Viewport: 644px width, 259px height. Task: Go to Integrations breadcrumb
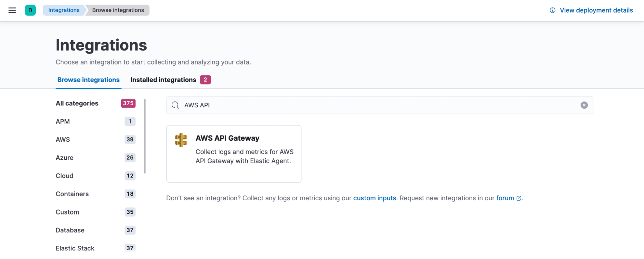[x=64, y=10]
